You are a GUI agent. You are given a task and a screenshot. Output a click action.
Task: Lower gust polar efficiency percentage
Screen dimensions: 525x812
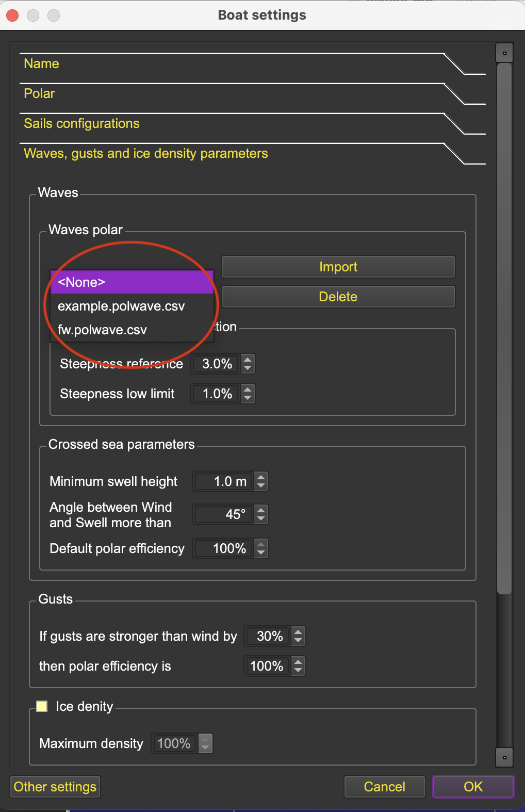coord(298,670)
